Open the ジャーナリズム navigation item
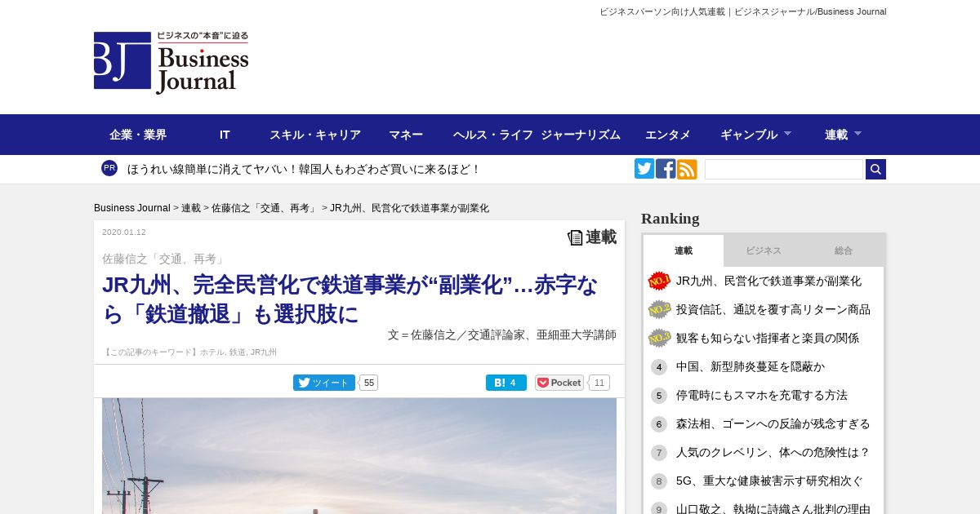Screen dimensions: 980x514 tap(581, 135)
